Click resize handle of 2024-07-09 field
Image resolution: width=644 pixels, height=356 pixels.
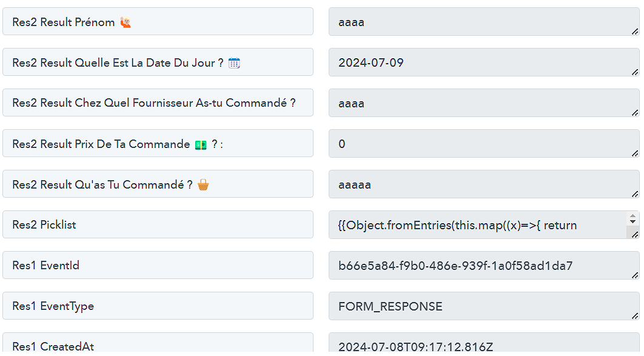pos(634,72)
